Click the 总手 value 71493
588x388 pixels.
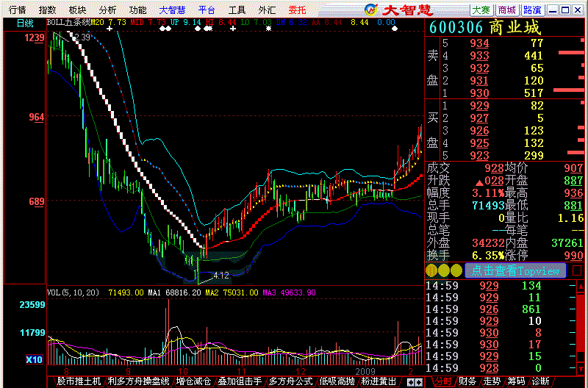[x=487, y=206]
